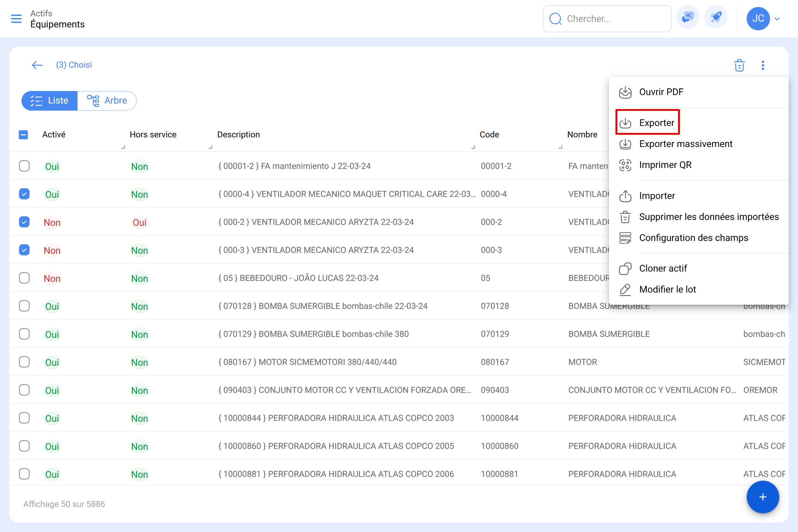Click the Imprimer QR code icon

pos(625,165)
